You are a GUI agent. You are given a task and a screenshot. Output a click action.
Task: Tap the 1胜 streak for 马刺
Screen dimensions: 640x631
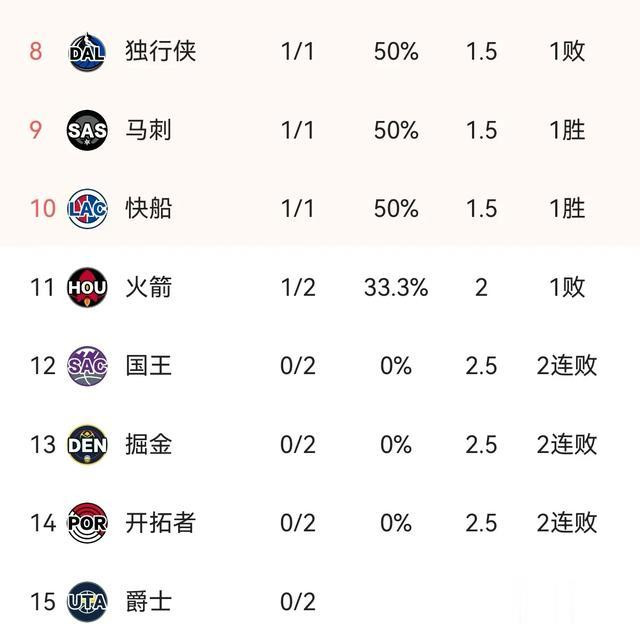click(567, 130)
